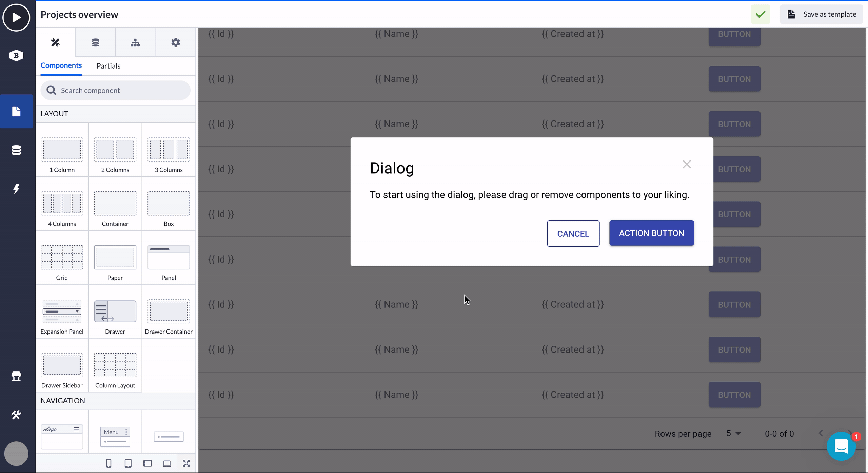Open the data model icon in the dark sidebar
868x473 pixels.
coord(16,150)
